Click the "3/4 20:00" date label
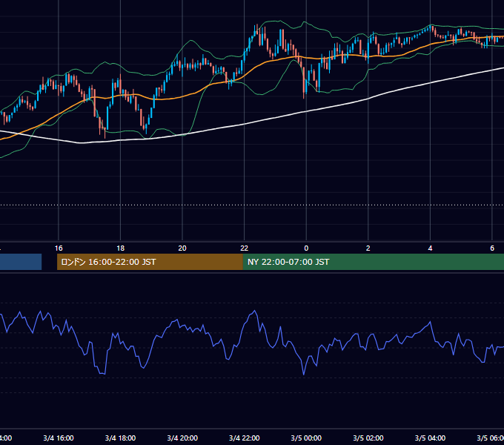The image size is (504, 445). pos(182,438)
